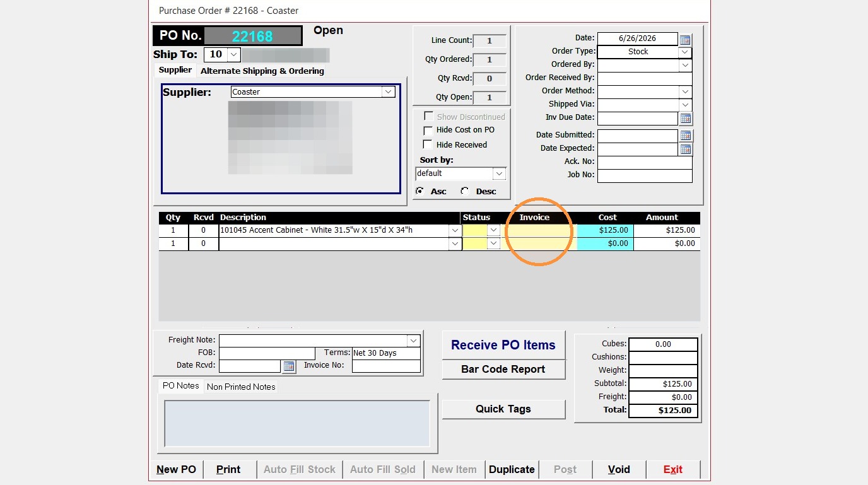Screen dimensions: 868x485
Task: Open Status dropdown on the empty second row
Action: coord(494,243)
